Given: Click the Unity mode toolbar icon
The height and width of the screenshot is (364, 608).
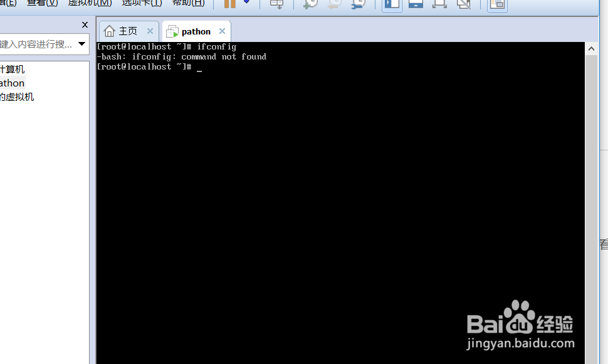Looking at the screenshot, I should pos(463,4).
